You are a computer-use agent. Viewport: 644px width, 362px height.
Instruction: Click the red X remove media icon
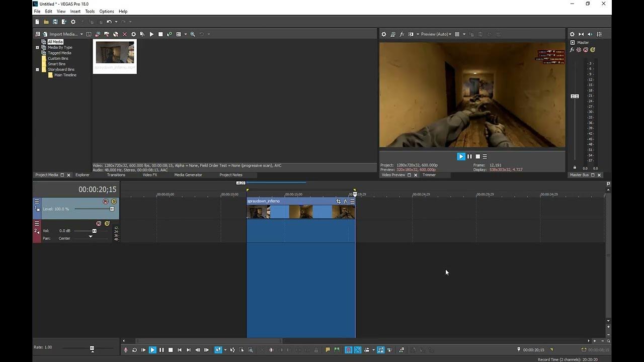coord(125,34)
